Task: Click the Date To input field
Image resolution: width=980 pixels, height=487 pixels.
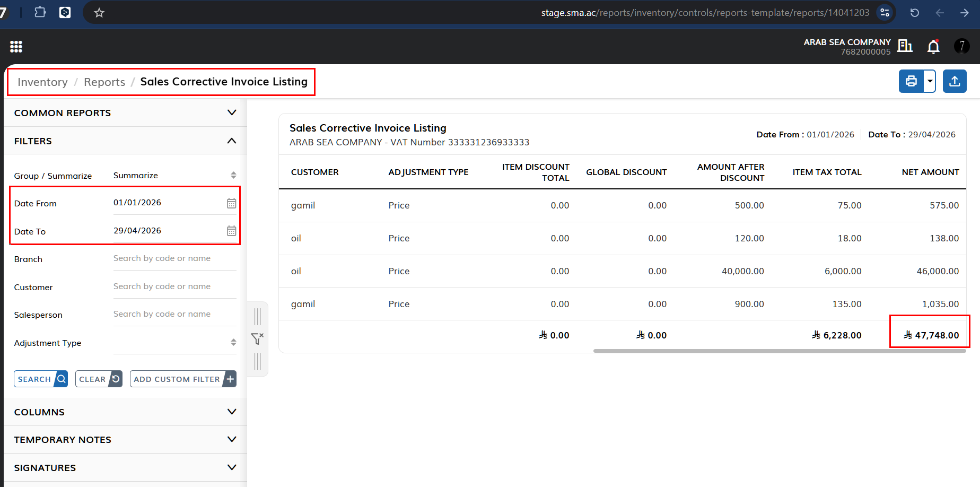Action: tap(175, 231)
